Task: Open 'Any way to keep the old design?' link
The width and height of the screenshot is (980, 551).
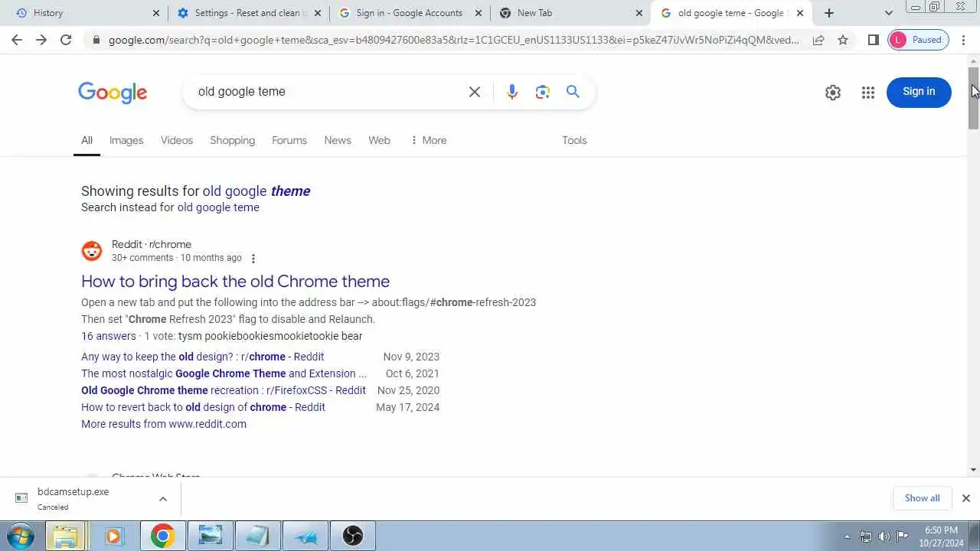Action: pyautogui.click(x=203, y=357)
